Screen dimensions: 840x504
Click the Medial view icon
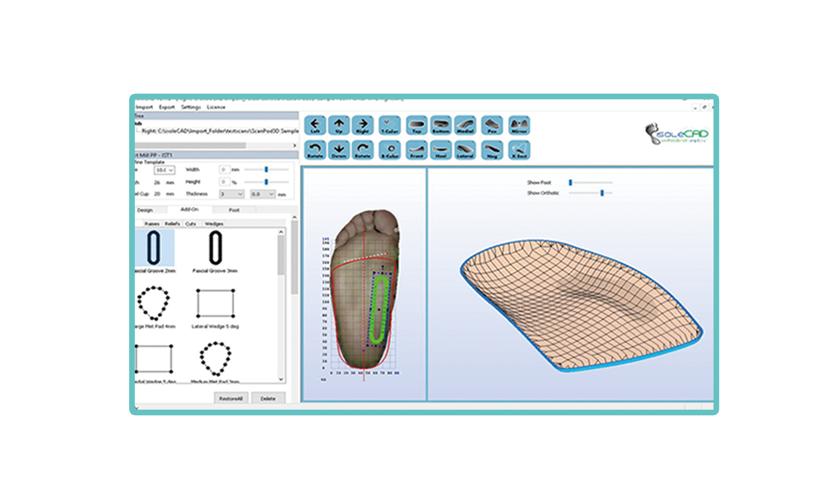pyautogui.click(x=465, y=126)
